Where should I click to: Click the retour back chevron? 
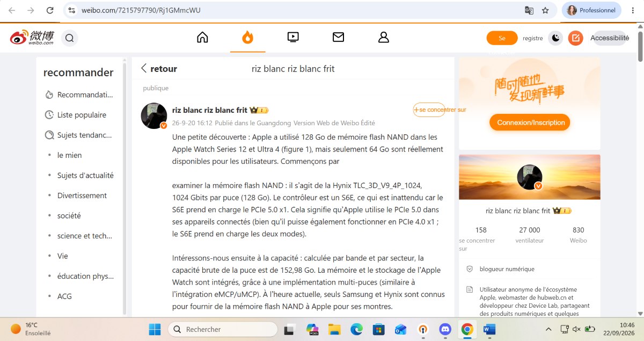coord(144,68)
